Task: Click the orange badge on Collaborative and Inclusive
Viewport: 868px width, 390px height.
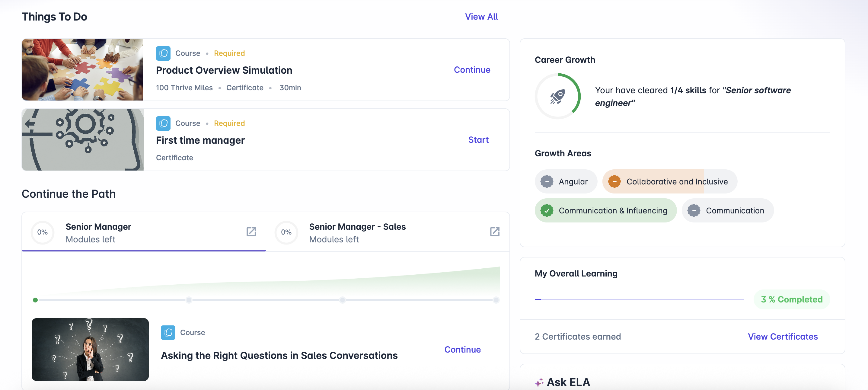Action: point(614,182)
